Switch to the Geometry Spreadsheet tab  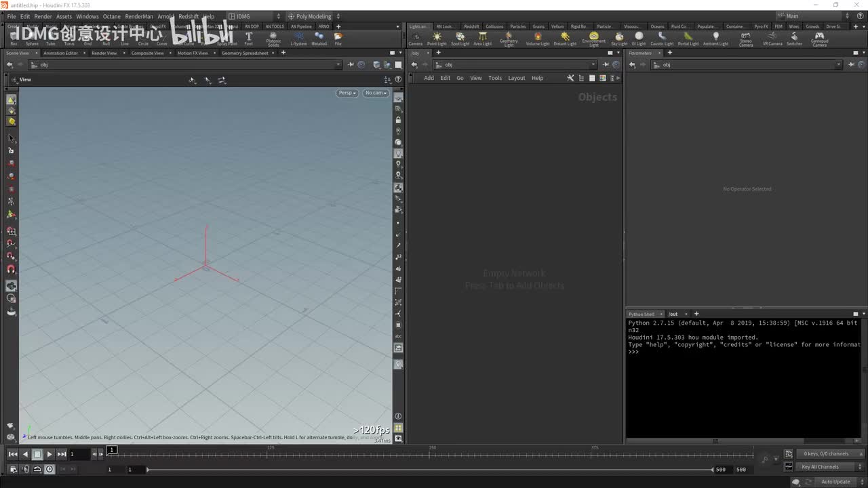coord(245,53)
